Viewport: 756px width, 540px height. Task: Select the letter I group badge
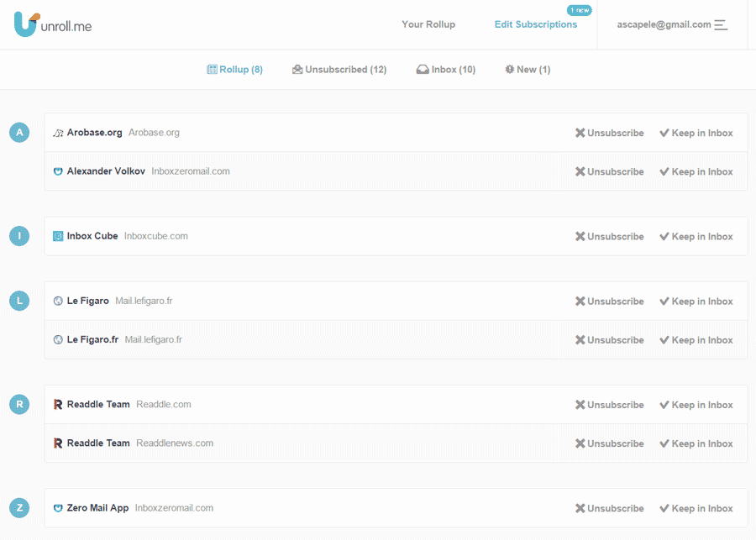point(19,236)
